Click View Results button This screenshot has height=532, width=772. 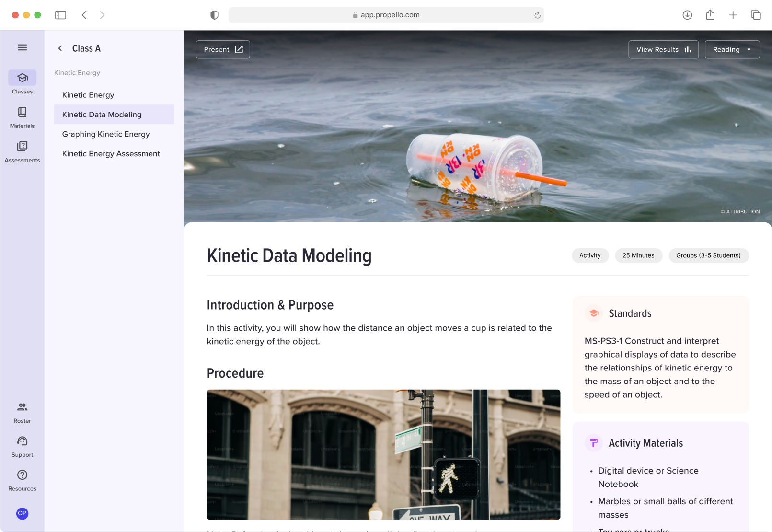tap(663, 49)
